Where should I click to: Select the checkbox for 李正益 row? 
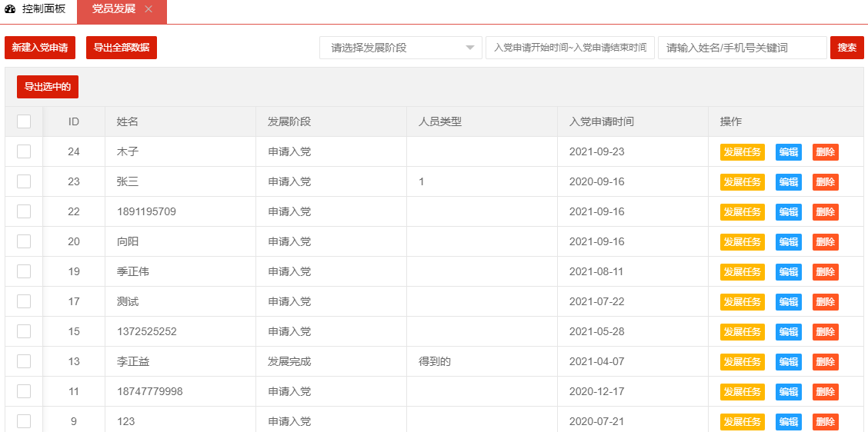(x=24, y=361)
